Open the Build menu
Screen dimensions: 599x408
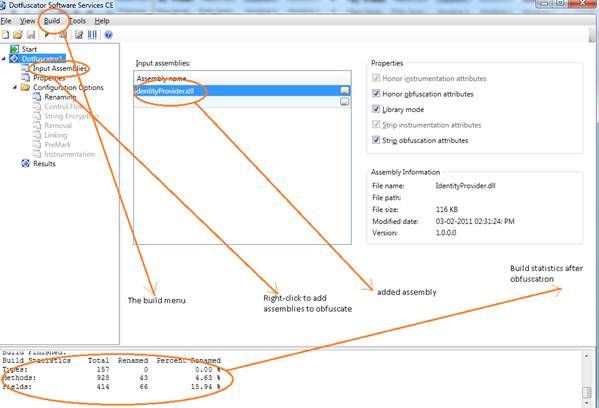pyautogui.click(x=52, y=21)
